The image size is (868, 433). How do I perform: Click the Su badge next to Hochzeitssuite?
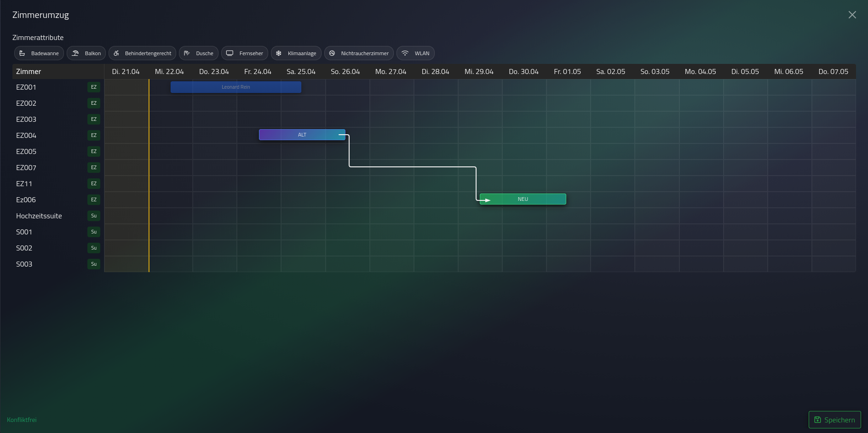click(94, 216)
